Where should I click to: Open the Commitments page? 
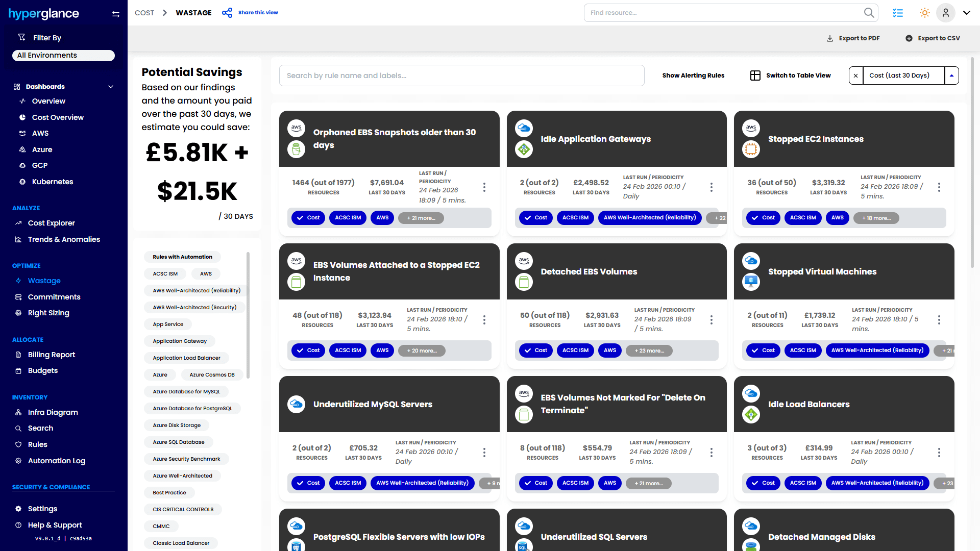(54, 297)
